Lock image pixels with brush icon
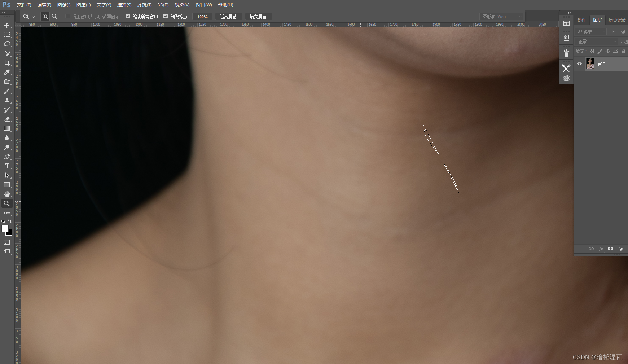The height and width of the screenshot is (364, 628). click(600, 51)
